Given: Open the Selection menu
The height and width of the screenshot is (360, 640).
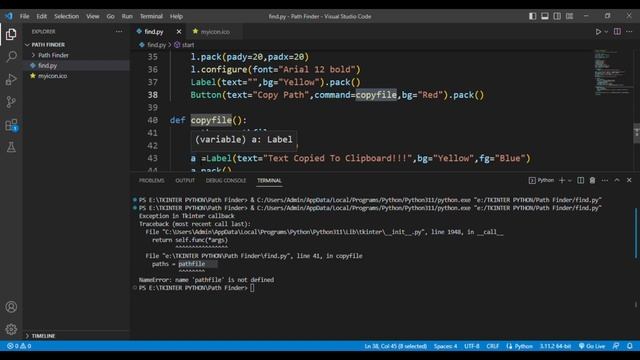Looking at the screenshot, I should coord(67,16).
